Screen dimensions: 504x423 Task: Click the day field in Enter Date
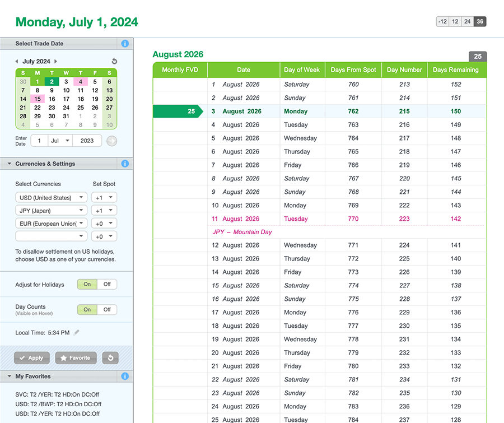[x=39, y=141]
